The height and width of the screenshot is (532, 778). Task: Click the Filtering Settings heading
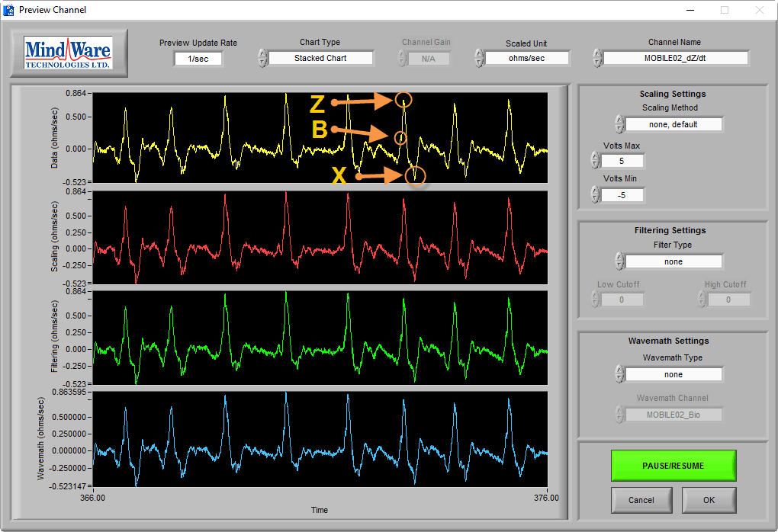point(670,230)
